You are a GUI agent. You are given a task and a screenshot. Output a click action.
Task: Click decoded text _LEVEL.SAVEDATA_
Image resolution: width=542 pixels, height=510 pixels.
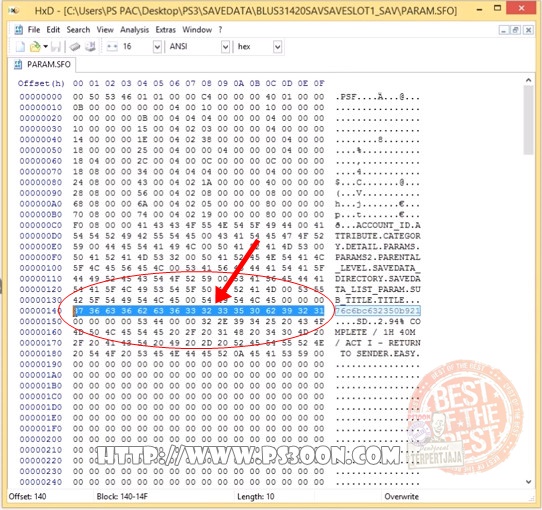(377, 268)
